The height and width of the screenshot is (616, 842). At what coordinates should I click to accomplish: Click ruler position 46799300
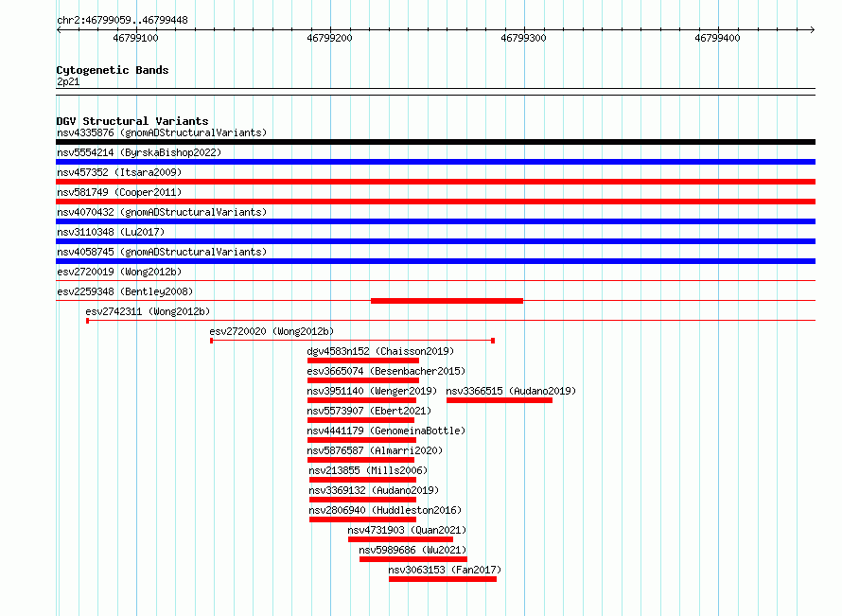[x=523, y=38]
